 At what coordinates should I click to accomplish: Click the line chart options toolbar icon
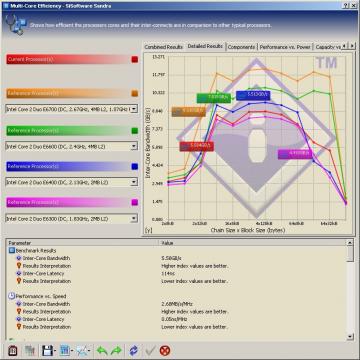point(82,351)
